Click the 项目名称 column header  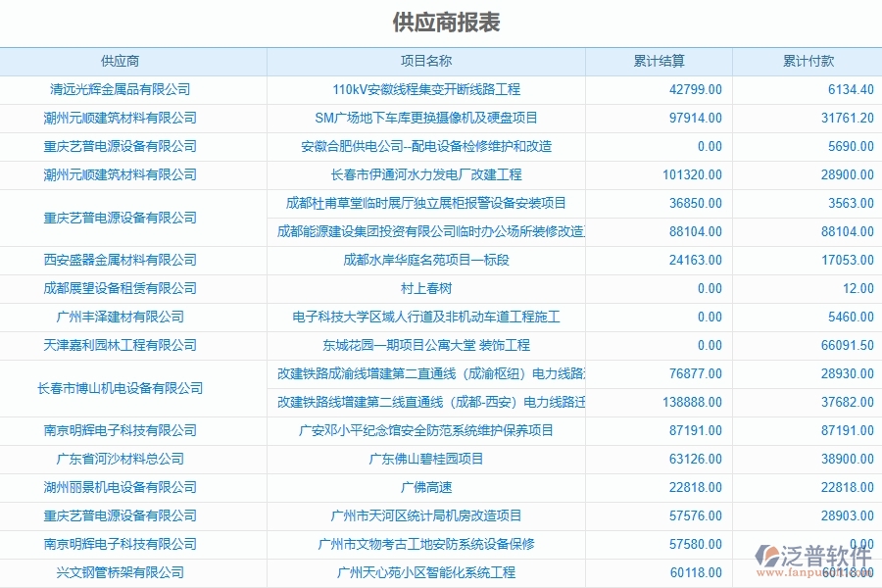(425, 60)
